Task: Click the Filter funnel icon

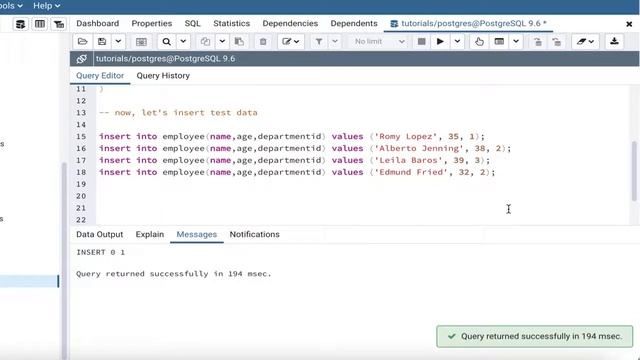Action: coord(319,41)
